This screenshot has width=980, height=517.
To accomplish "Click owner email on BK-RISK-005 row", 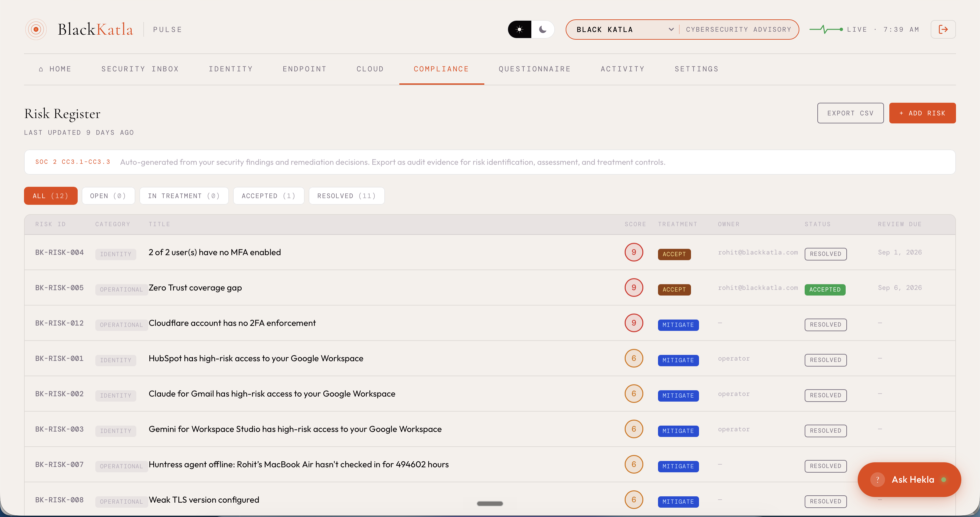I will (x=757, y=288).
